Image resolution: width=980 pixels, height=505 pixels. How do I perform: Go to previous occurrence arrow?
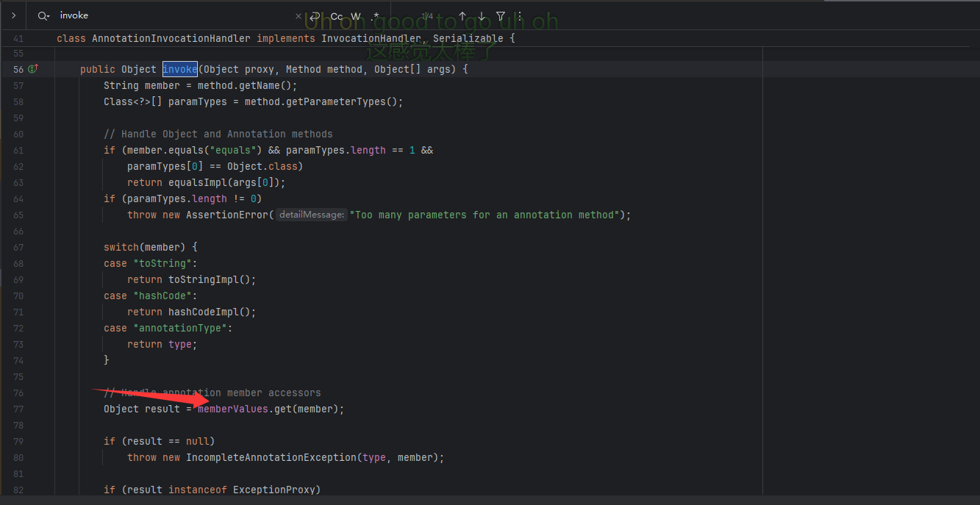pyautogui.click(x=462, y=16)
